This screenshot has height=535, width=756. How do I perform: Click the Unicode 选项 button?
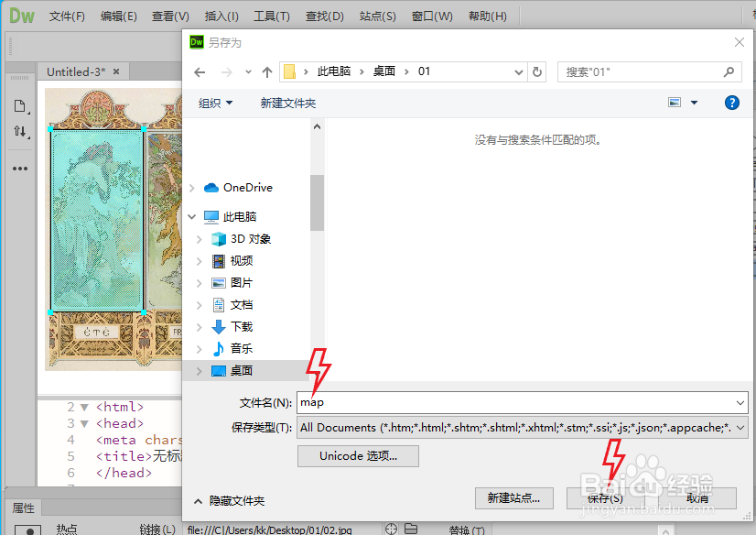[x=358, y=456]
